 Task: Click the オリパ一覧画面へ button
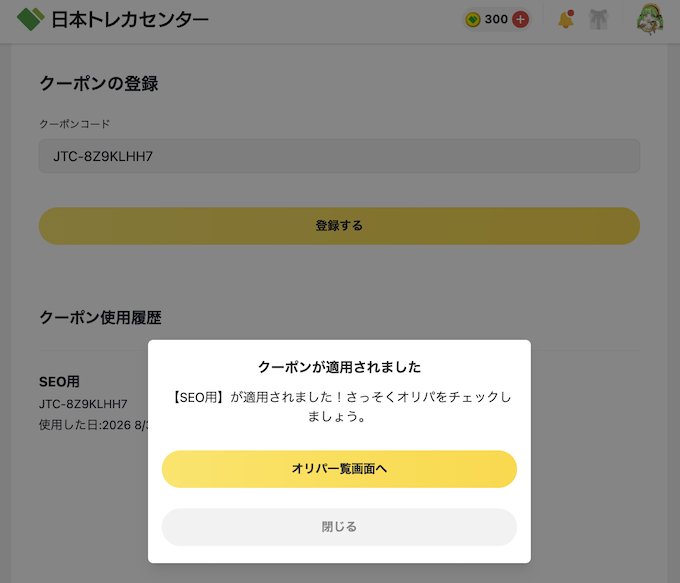(x=339, y=469)
